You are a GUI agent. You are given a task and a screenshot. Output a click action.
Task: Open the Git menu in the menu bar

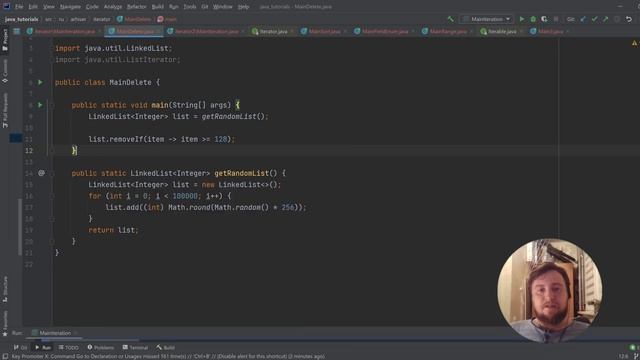tap(204, 7)
